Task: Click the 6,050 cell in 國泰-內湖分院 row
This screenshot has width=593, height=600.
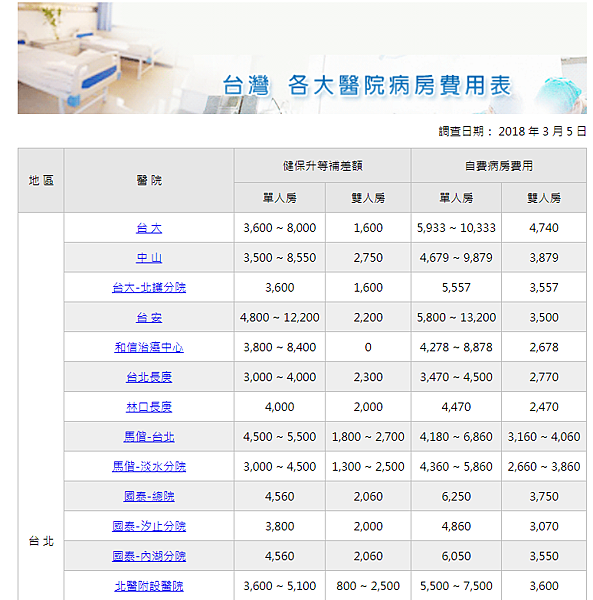Action: [x=456, y=556]
